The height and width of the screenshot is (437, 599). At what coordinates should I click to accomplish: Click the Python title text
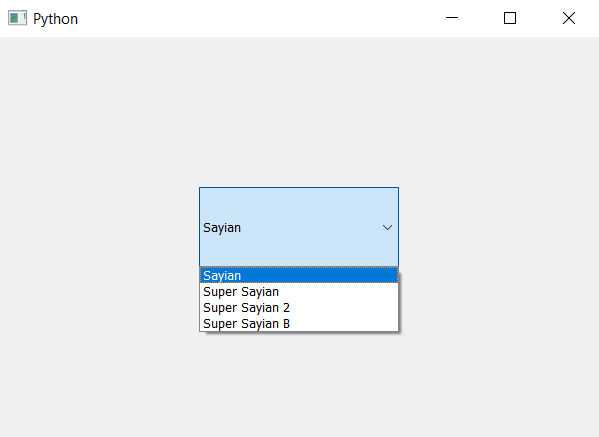click(55, 19)
